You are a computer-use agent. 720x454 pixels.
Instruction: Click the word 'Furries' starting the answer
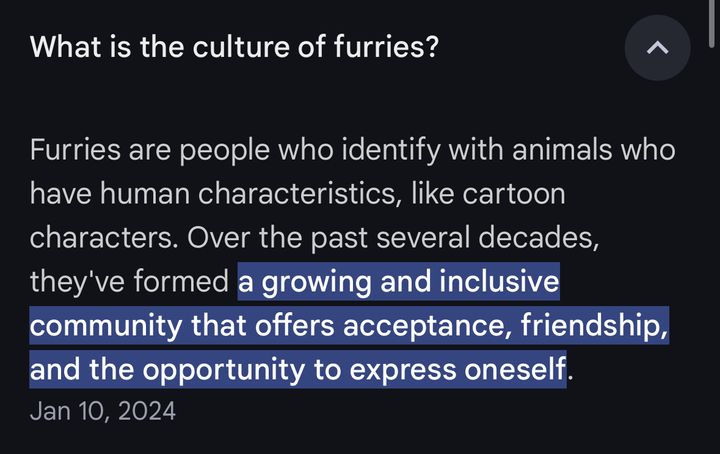click(x=75, y=150)
